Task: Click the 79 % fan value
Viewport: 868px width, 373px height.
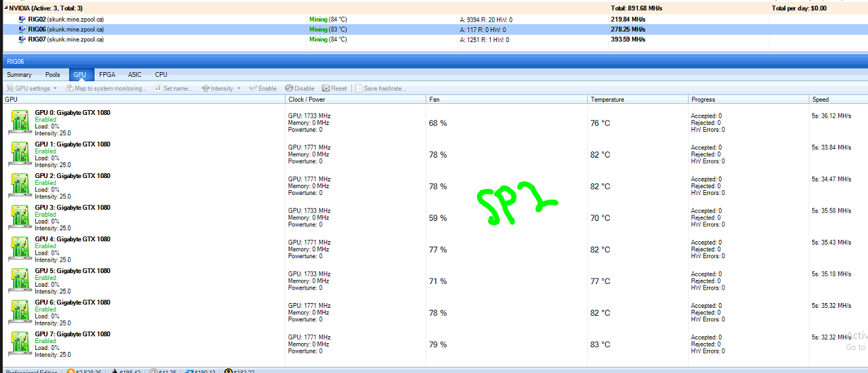Action: click(x=438, y=344)
